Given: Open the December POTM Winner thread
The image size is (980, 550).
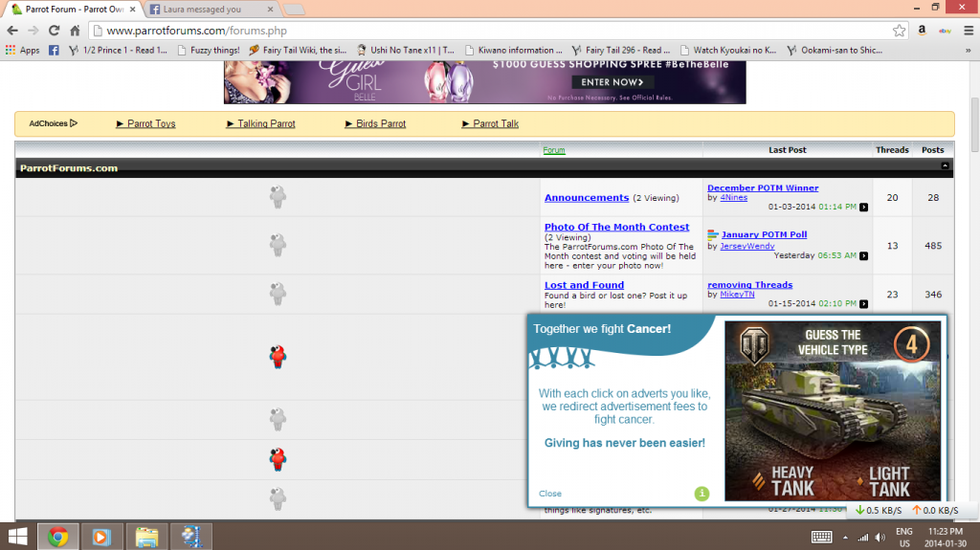Looking at the screenshot, I should (x=763, y=187).
